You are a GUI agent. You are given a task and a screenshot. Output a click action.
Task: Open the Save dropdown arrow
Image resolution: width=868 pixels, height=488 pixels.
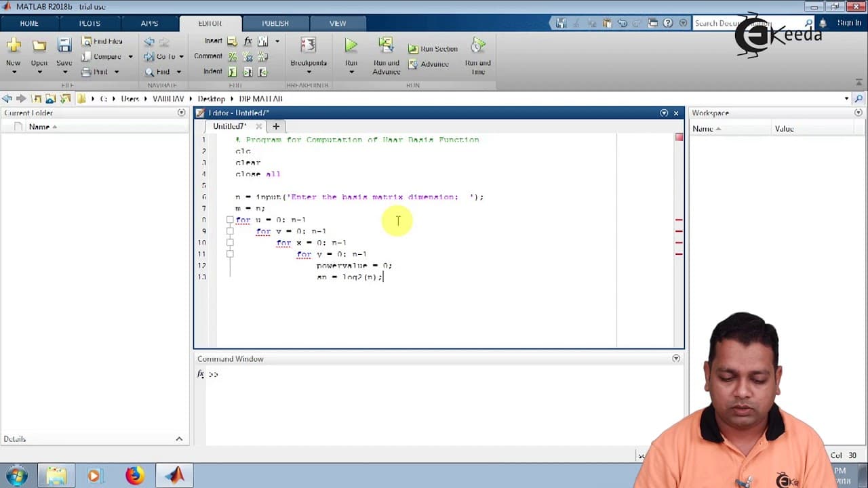pyautogui.click(x=64, y=72)
